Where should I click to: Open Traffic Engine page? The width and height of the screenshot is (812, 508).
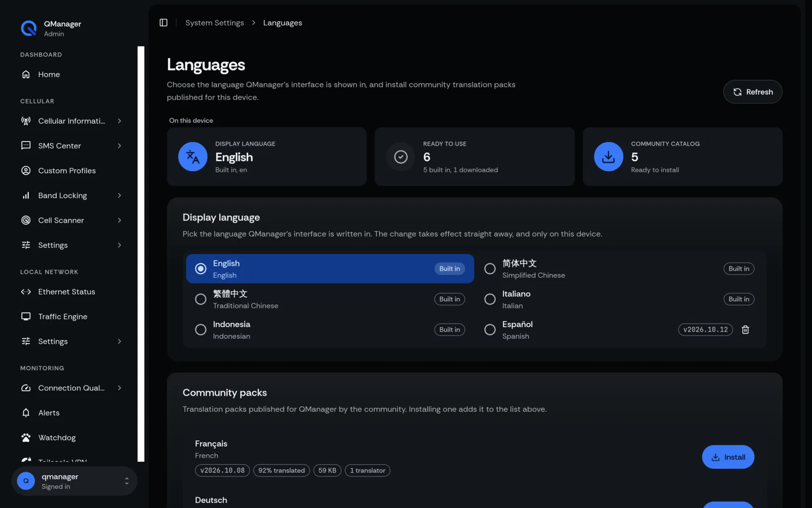[x=72, y=316]
